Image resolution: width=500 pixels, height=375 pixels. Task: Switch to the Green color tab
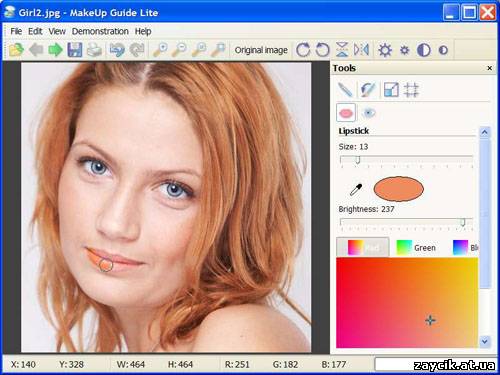click(x=417, y=248)
